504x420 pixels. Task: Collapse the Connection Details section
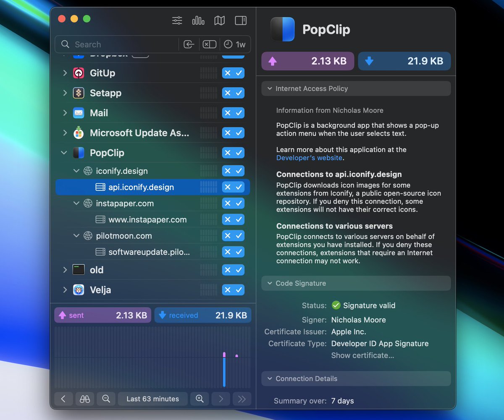pos(269,378)
